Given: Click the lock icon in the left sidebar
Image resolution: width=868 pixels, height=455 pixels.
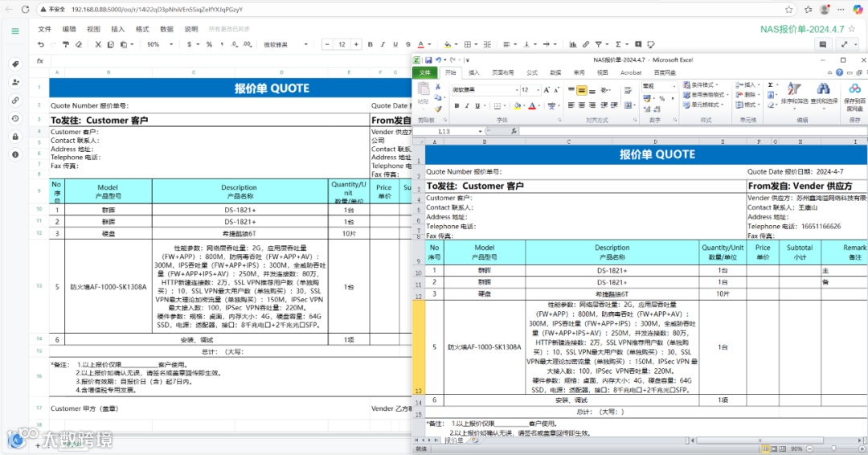Looking at the screenshot, I should 15,137.
